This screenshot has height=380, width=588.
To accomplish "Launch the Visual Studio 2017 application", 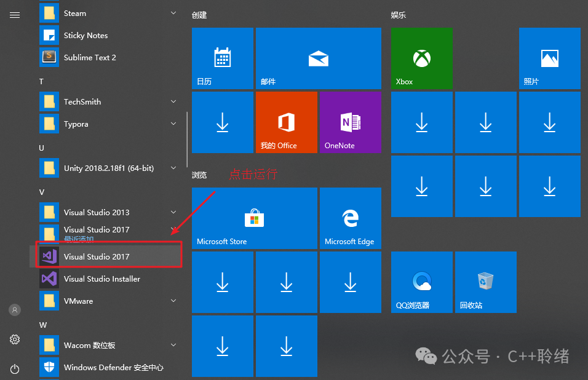I will click(x=109, y=256).
